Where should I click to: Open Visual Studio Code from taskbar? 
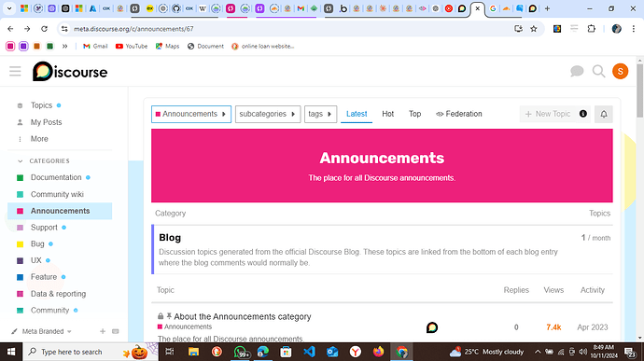(x=309, y=352)
